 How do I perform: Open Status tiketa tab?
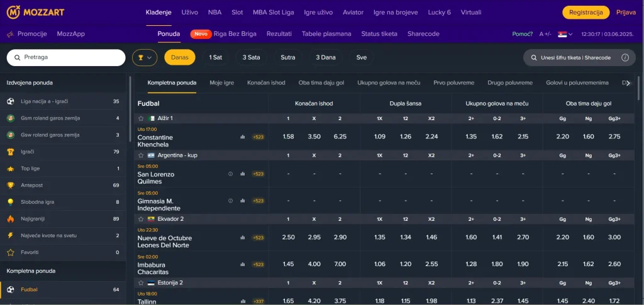[x=379, y=34]
